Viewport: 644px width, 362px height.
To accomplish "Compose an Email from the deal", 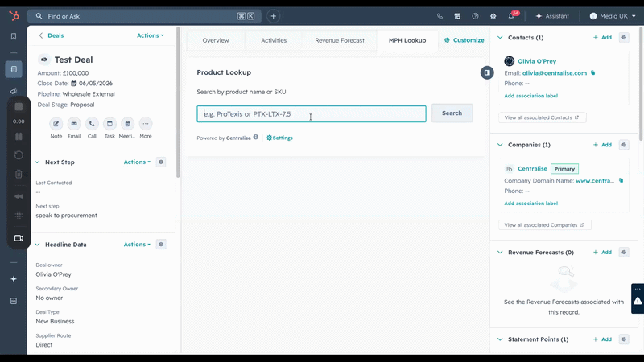I will pos(74,124).
